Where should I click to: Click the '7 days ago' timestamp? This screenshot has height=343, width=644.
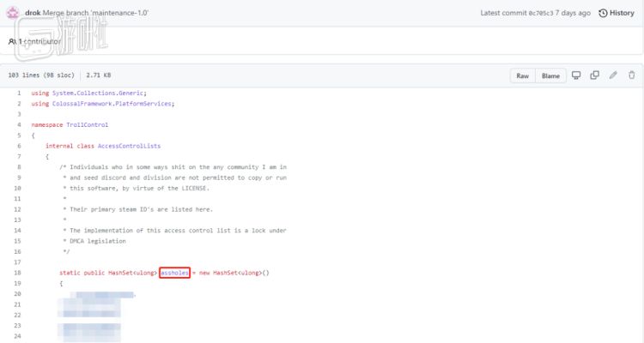(x=573, y=13)
